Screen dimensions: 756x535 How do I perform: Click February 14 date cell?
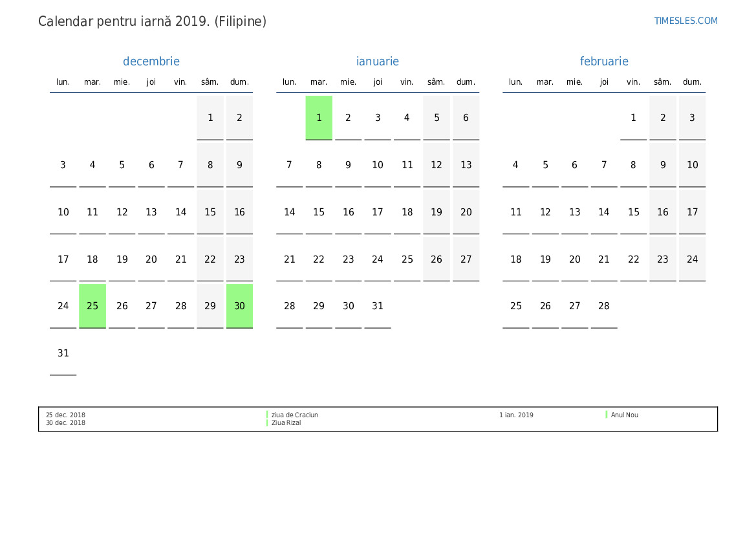pyautogui.click(x=604, y=212)
